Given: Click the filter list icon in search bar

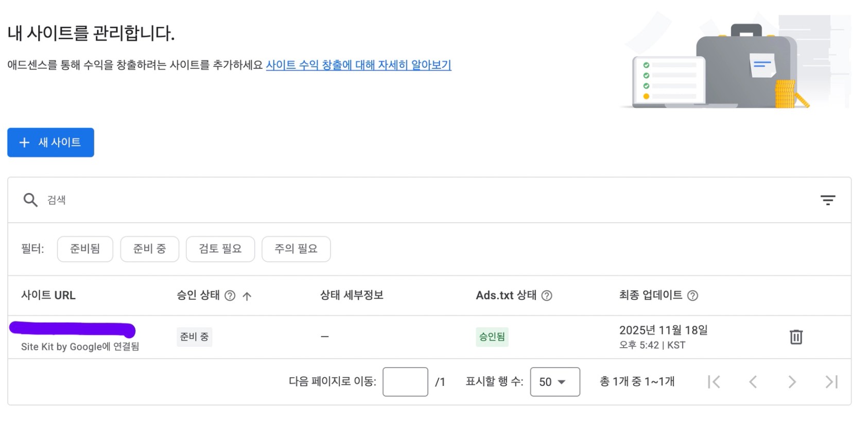Looking at the screenshot, I should click(x=827, y=200).
